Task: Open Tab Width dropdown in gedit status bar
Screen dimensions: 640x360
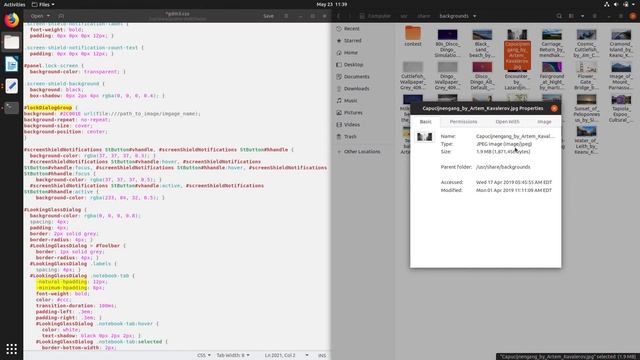Action: 233,356
